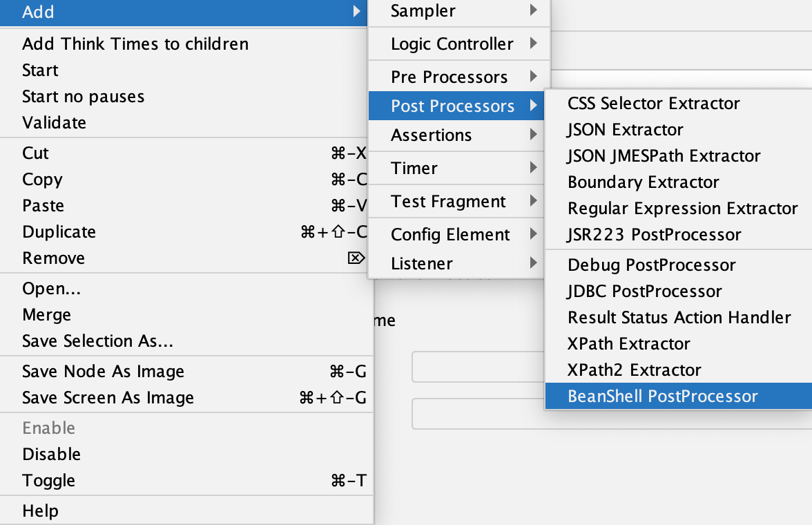Image resolution: width=812 pixels, height=525 pixels.
Task: Open the Assertions submenu
Action: tap(432, 135)
